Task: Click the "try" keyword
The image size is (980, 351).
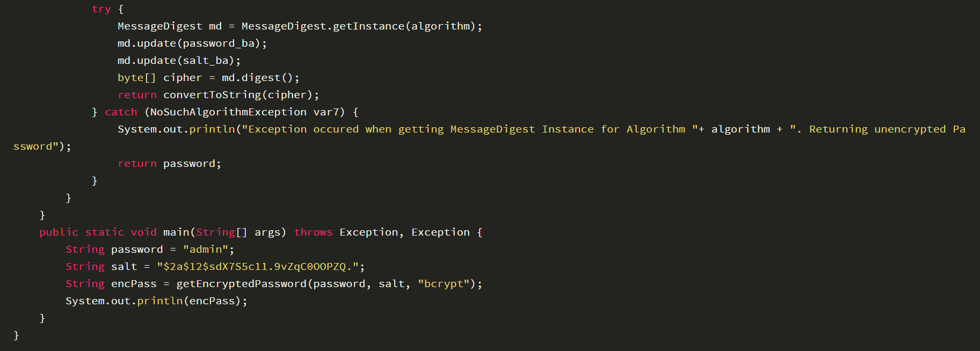Action: 101,9
